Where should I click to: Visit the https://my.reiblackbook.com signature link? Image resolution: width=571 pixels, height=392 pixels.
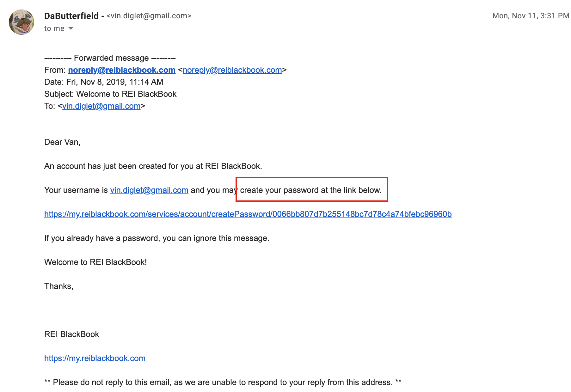tap(95, 358)
